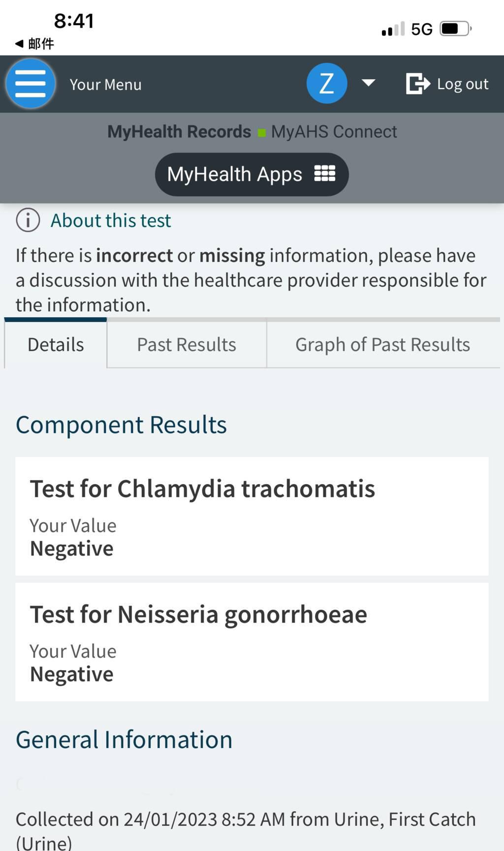Open the hamburger menu icon
Image resolution: width=504 pixels, height=851 pixels.
click(31, 84)
